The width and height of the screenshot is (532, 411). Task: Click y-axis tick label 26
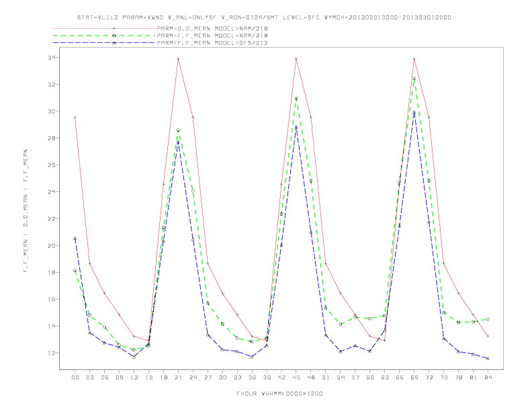point(52,165)
